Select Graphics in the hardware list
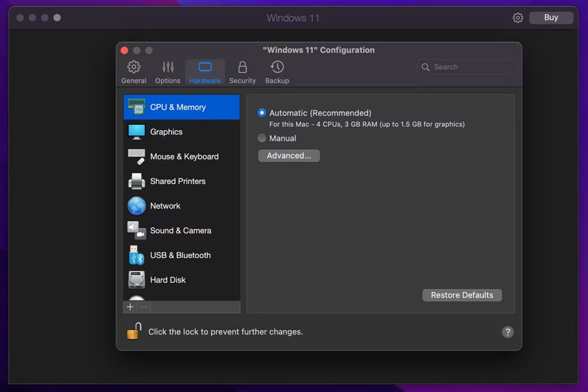 181,132
